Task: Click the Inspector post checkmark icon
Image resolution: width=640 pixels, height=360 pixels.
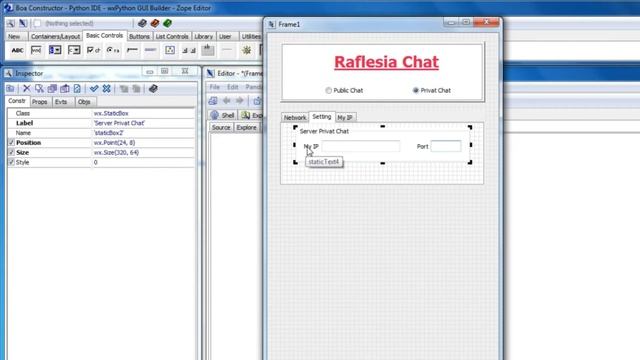Action: [94, 89]
